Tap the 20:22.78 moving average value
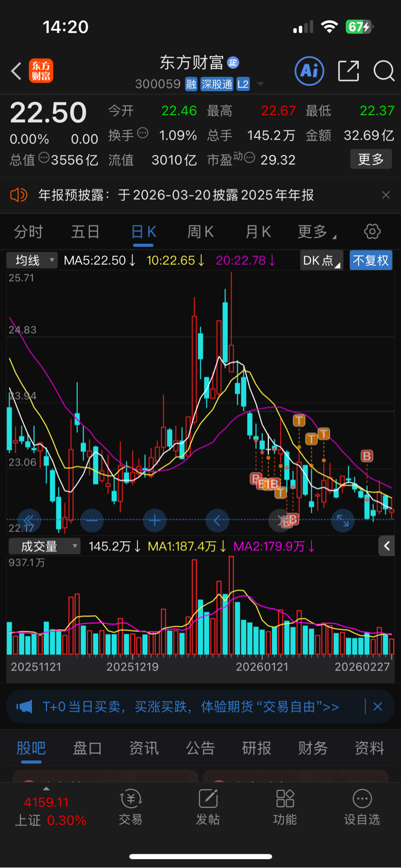401x868 pixels. point(245,260)
